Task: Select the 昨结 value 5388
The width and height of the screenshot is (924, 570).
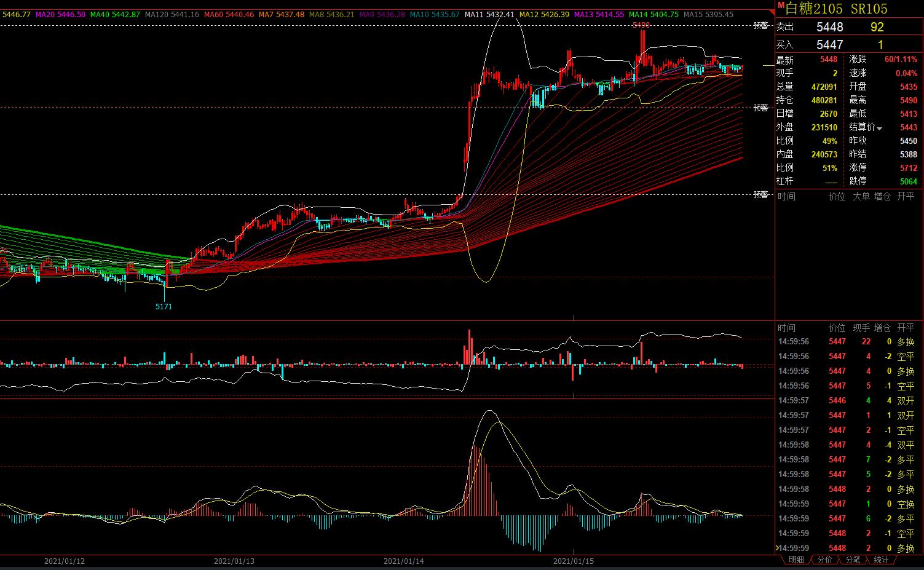Action: (908, 154)
